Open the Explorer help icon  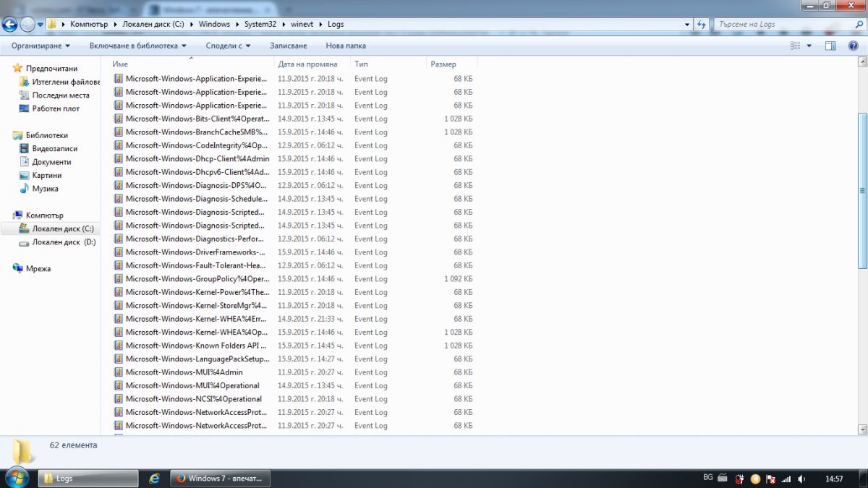pyautogui.click(x=854, y=46)
